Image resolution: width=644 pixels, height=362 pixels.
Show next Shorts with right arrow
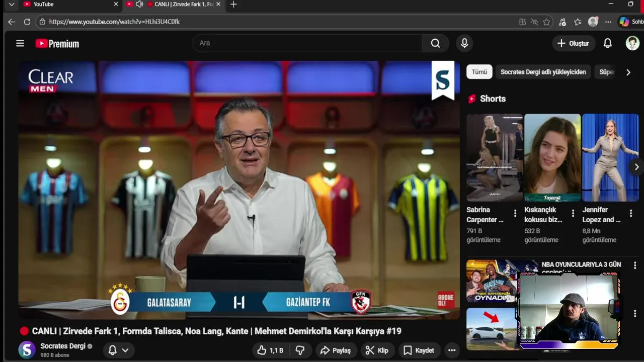[636, 167]
